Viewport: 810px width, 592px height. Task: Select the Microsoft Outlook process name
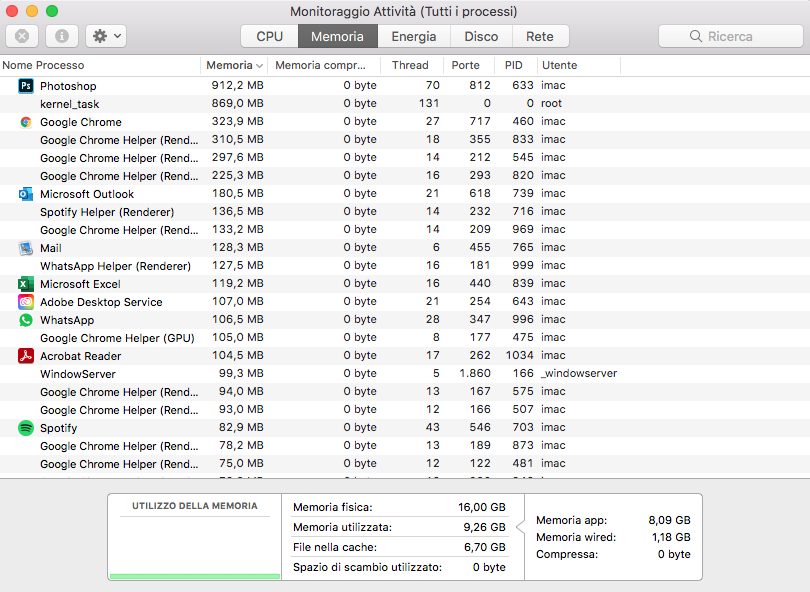pos(87,194)
